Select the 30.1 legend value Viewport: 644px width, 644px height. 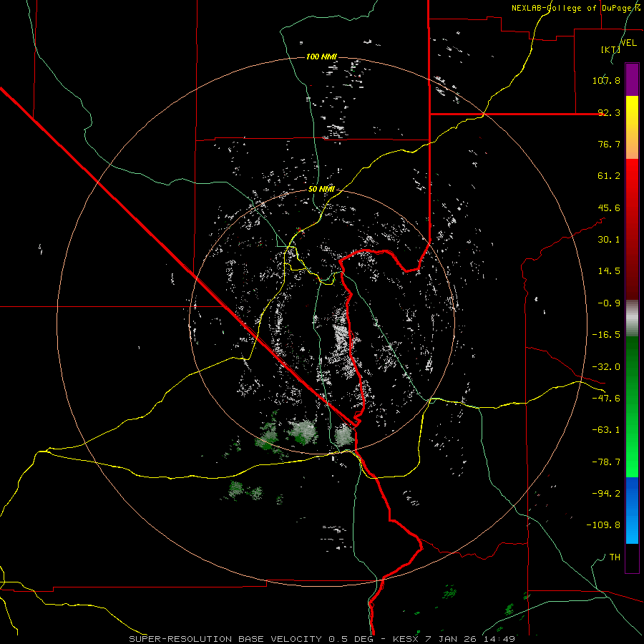[609, 240]
